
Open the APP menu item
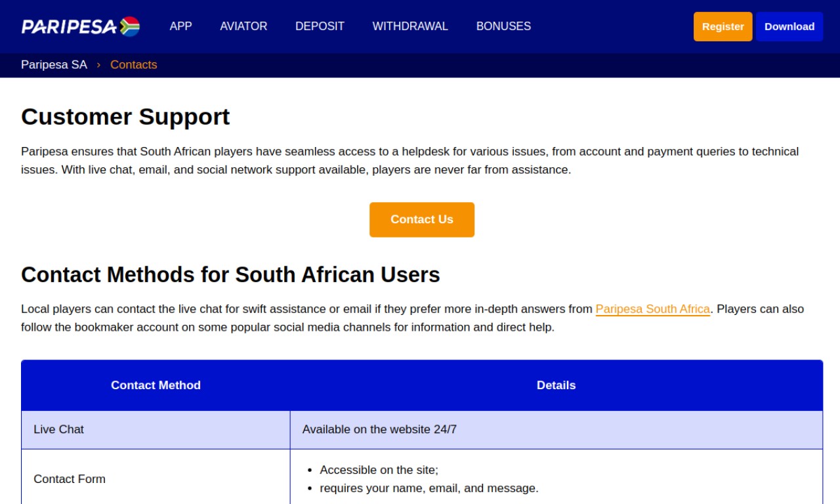(180, 26)
